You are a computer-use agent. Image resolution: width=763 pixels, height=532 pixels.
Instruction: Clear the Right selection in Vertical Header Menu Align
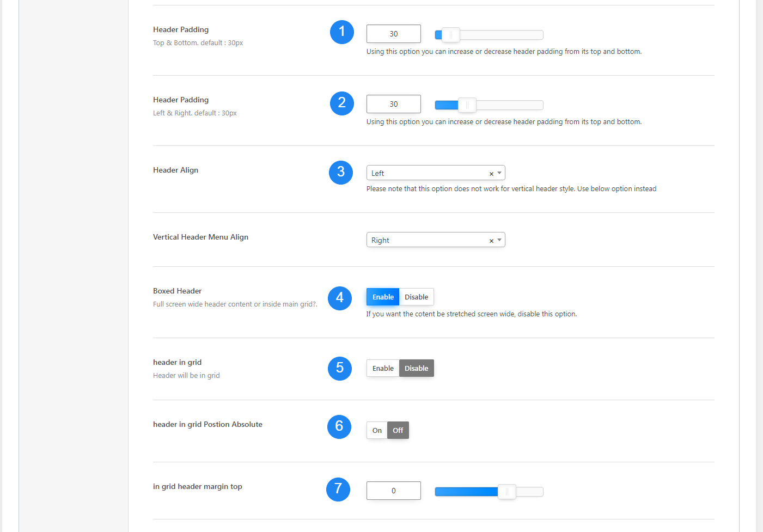pyautogui.click(x=491, y=240)
